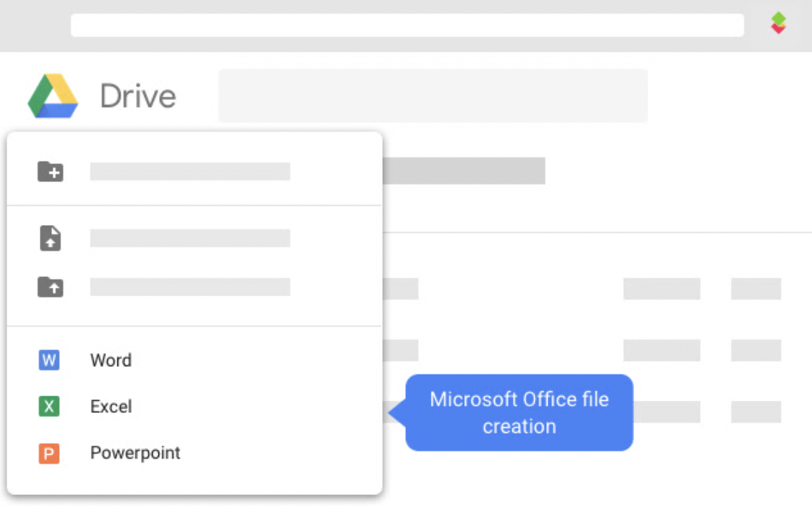Viewport: 812px width, 508px height.
Task: Click the Google Drive triangle logo
Action: [53, 96]
